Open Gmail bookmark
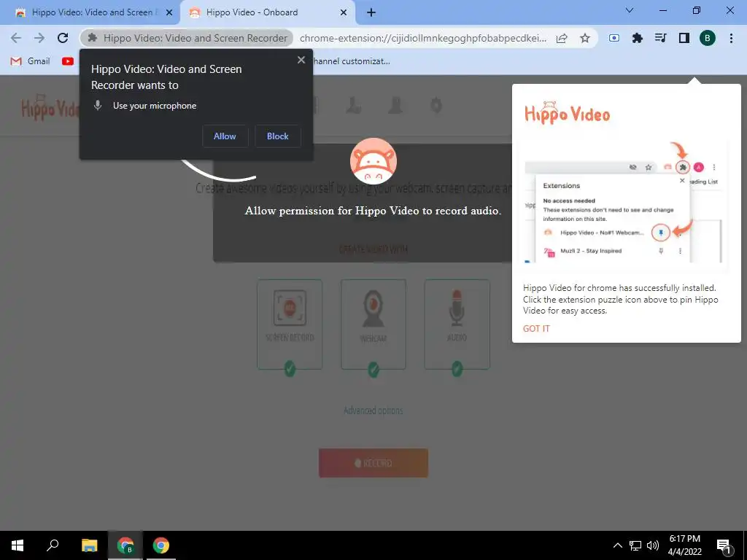The image size is (747, 560). [x=31, y=61]
